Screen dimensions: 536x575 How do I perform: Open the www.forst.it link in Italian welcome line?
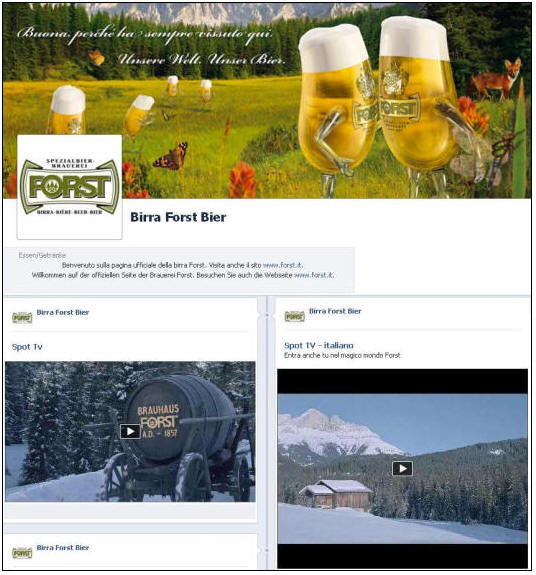pyautogui.click(x=283, y=265)
